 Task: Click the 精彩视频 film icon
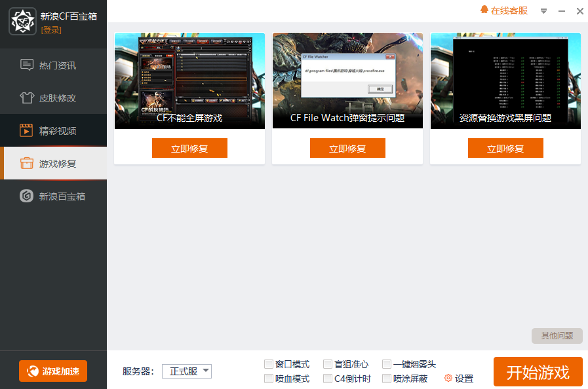pyautogui.click(x=27, y=130)
